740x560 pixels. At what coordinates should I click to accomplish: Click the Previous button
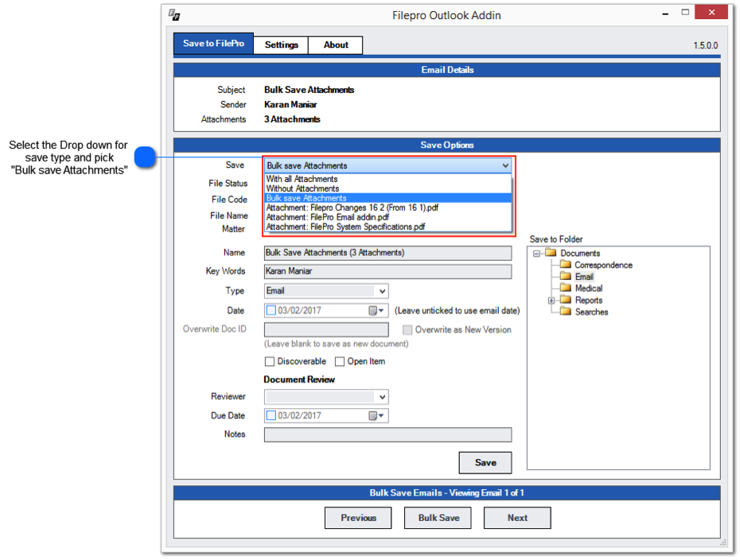[x=358, y=518]
